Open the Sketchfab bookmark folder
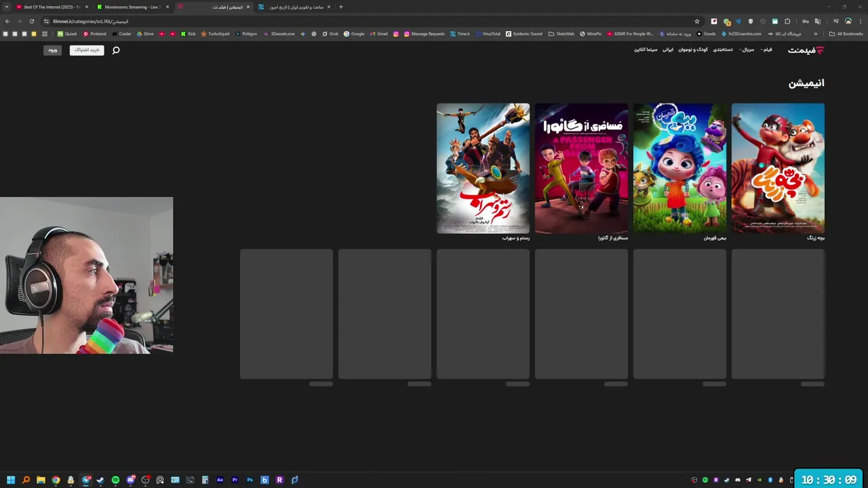868x488 pixels. 561,34
